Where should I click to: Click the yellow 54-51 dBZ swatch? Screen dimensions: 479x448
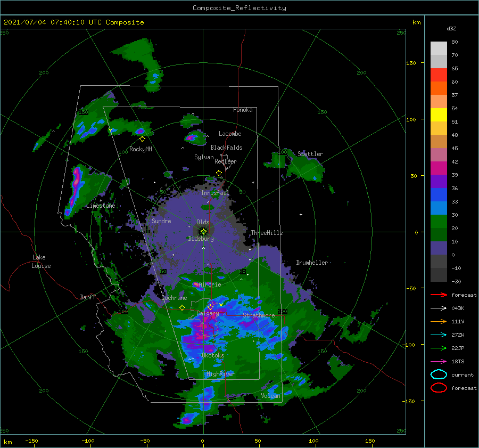point(439,115)
